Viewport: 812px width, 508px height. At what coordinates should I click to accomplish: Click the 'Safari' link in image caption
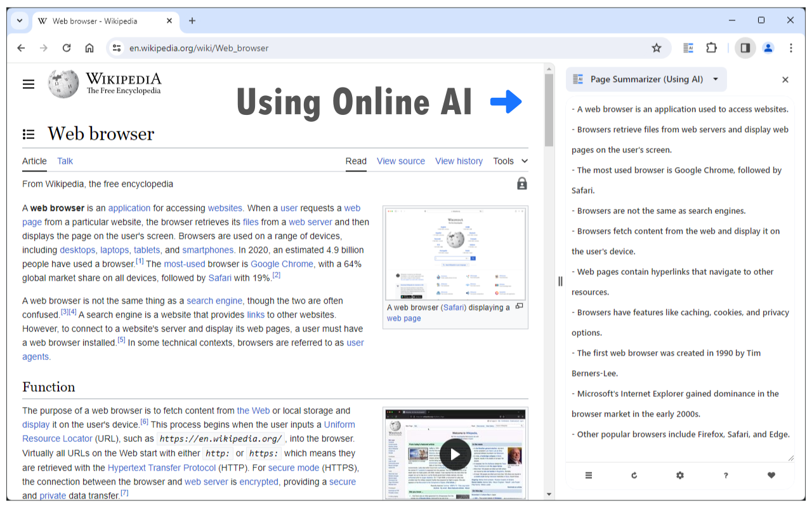coord(454,307)
